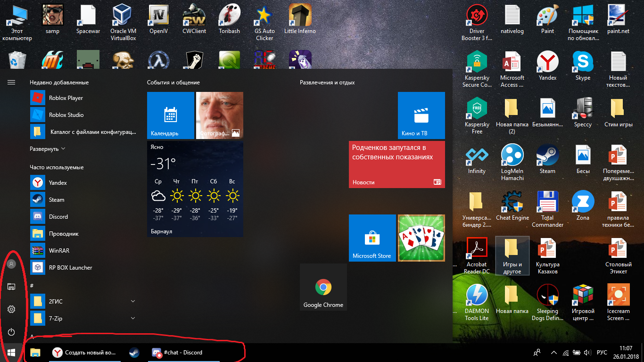Screen dimensions: 644x362
Task: Click the Power button in Start menu
Action: tap(11, 332)
